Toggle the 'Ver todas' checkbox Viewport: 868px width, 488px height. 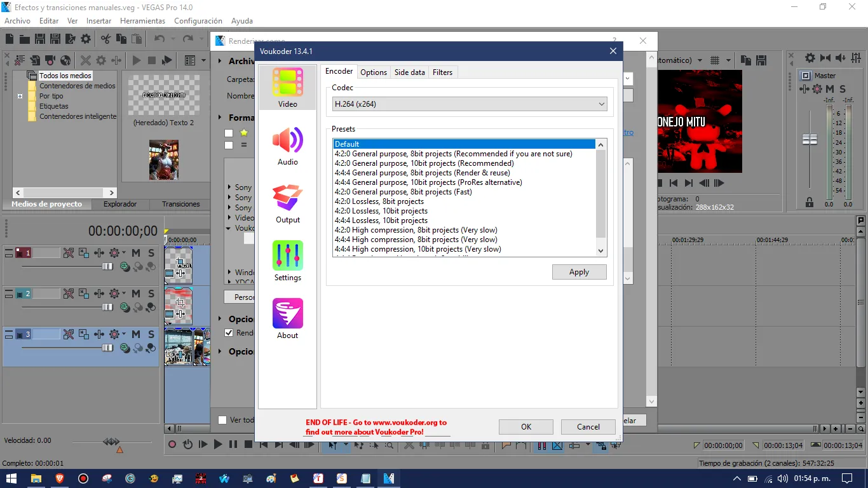[x=222, y=420]
